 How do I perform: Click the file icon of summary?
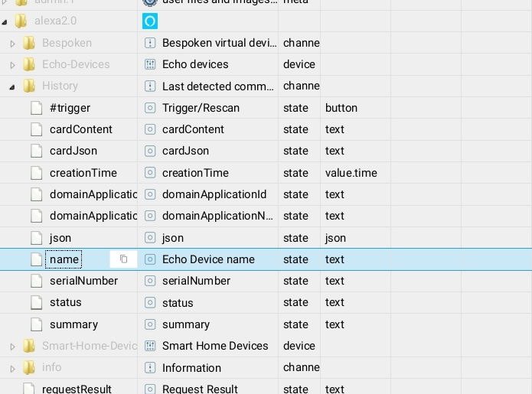[36, 324]
